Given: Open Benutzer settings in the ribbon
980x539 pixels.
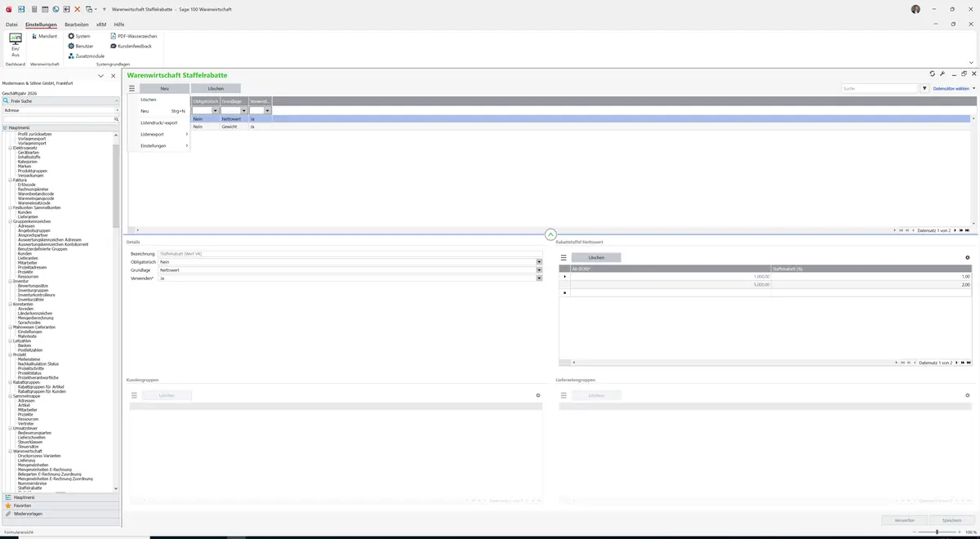Looking at the screenshot, I should pyautogui.click(x=80, y=46).
